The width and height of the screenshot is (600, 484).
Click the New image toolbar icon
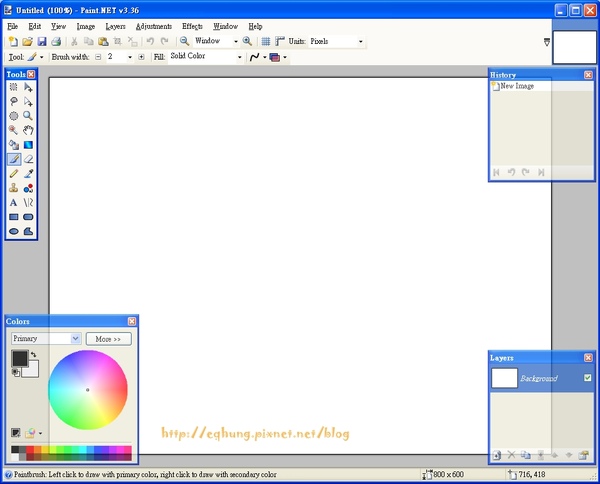13,41
